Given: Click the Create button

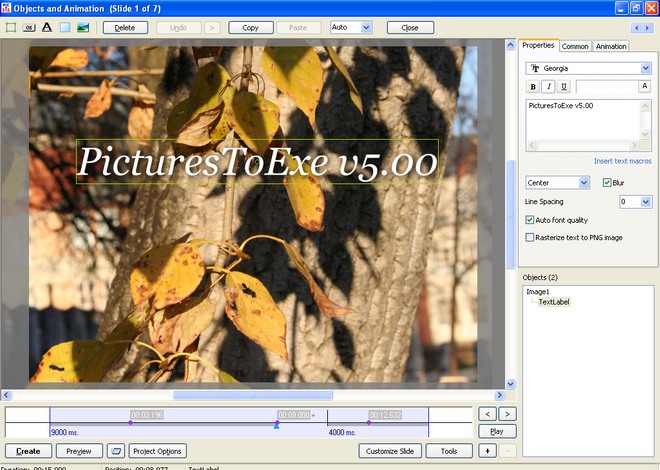Looking at the screenshot, I should tap(28, 451).
